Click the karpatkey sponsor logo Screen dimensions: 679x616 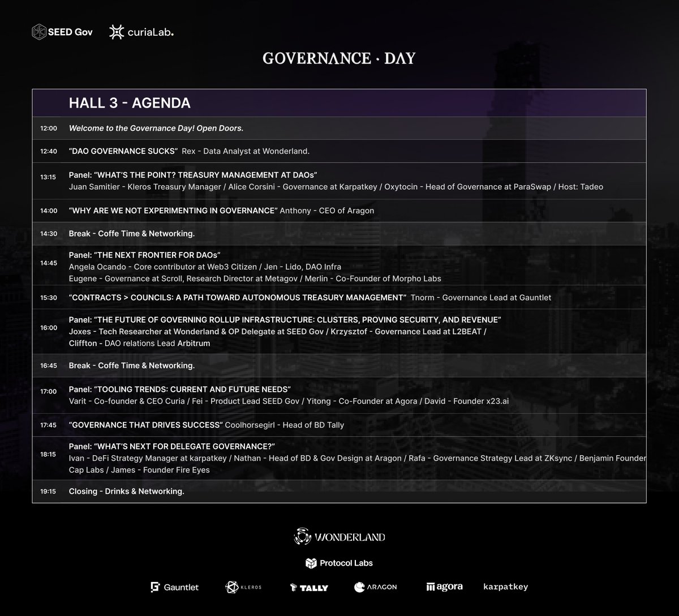pyautogui.click(x=506, y=587)
